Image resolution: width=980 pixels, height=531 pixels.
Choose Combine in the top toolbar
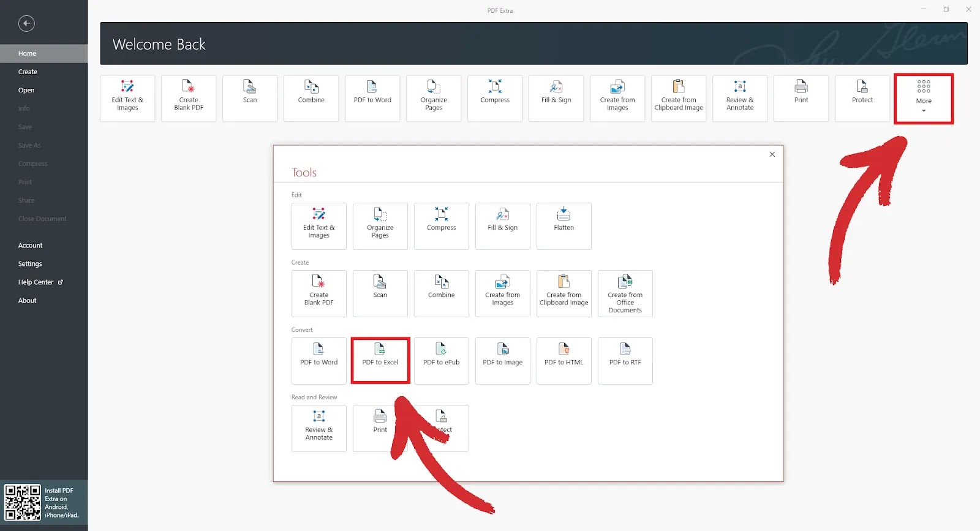[x=311, y=98]
